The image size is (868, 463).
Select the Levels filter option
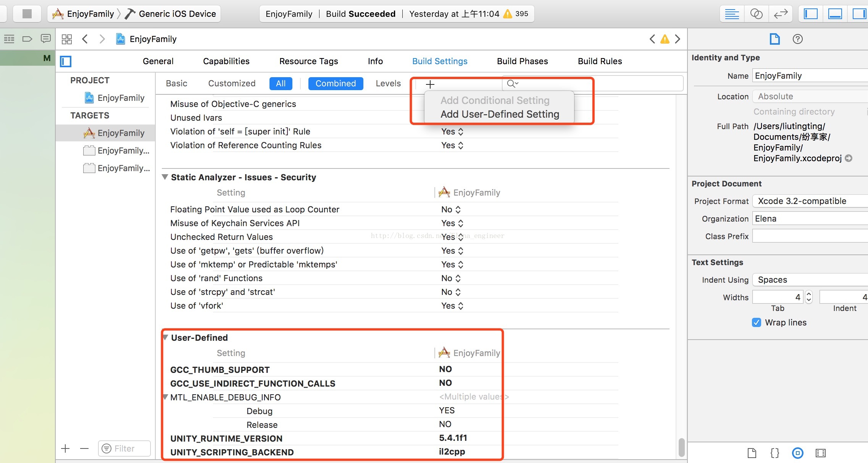387,83
